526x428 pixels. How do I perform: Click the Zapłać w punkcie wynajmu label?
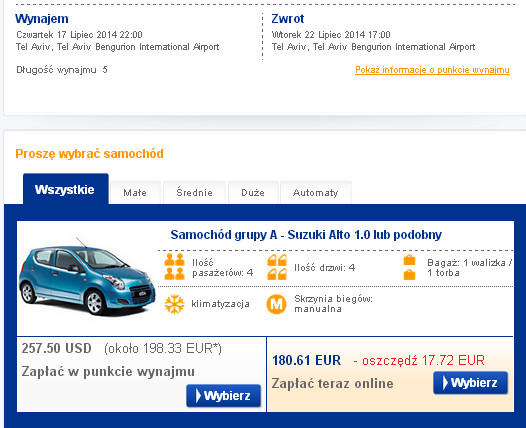[108, 372]
